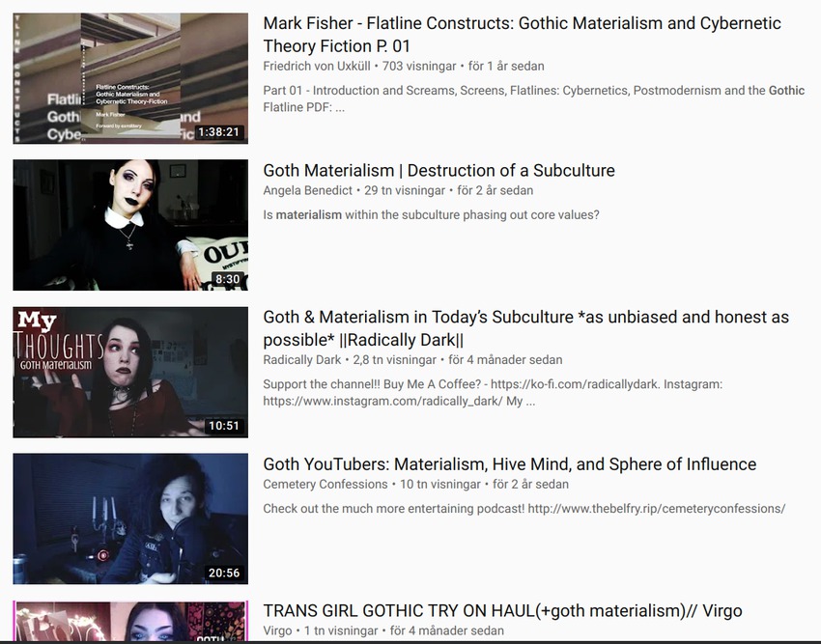Open Goth YouTubers Materialism Hive Mind title

click(x=509, y=464)
